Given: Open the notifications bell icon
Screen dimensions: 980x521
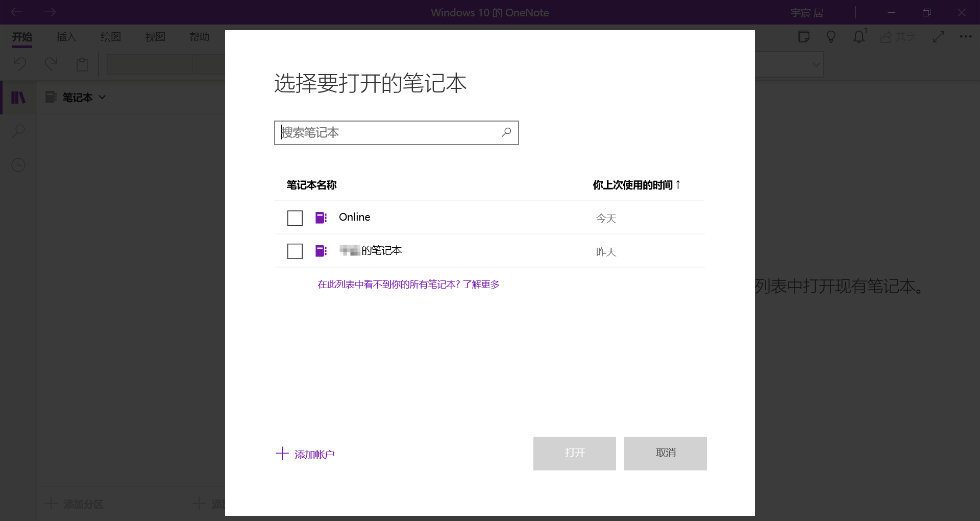Looking at the screenshot, I should click(860, 36).
